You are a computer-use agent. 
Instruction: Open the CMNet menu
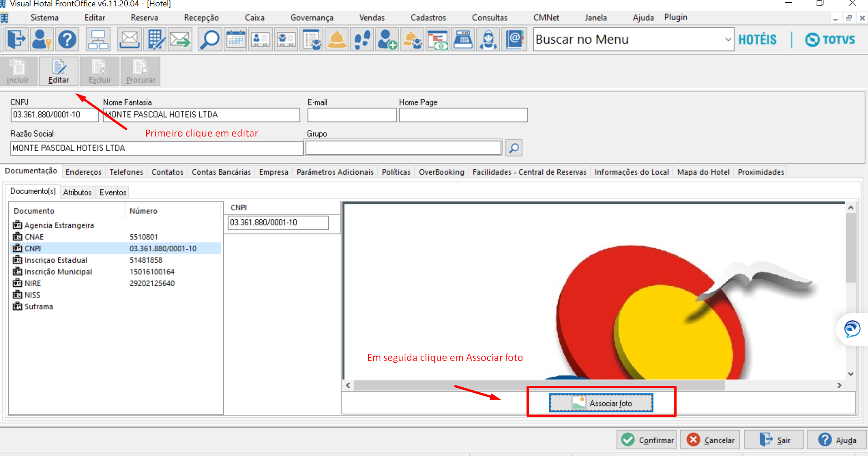tap(546, 18)
